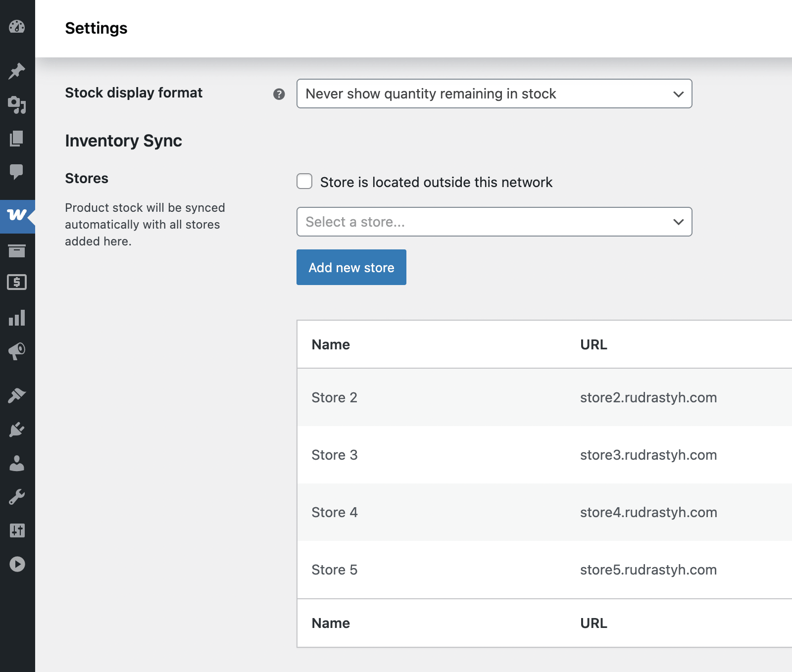Screen dimensions: 792x672
Task: Click the collapse menu play icon
Action: [17, 564]
